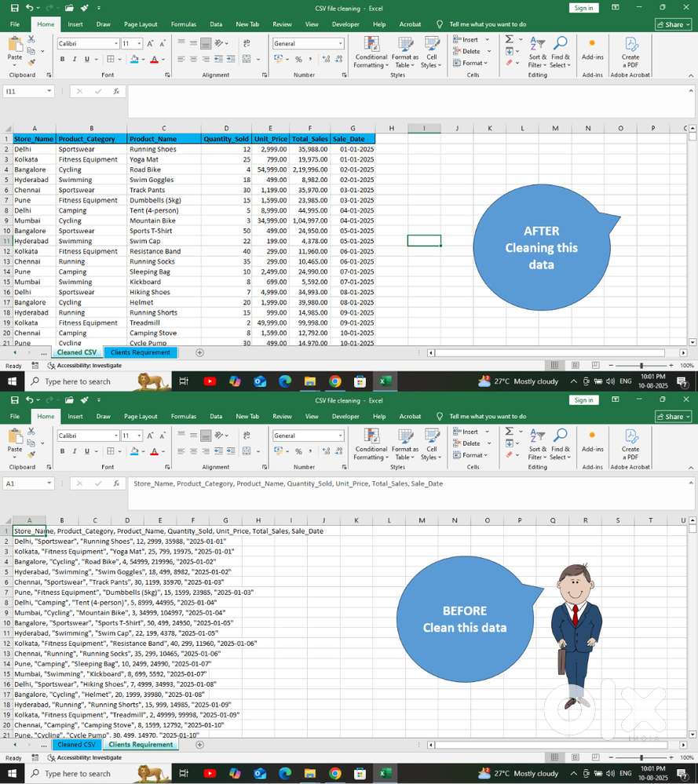Toggle Italic in the lower window's Font group
The height and width of the screenshot is (784, 698).
[75, 451]
